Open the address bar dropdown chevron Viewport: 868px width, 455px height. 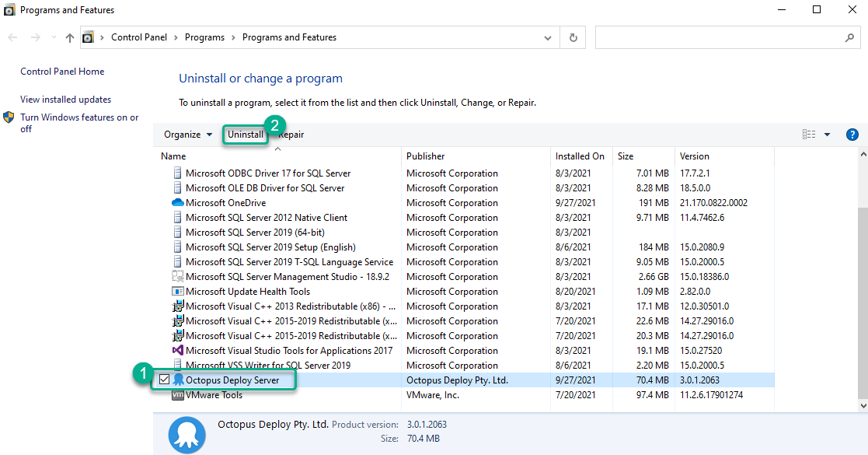(x=547, y=37)
